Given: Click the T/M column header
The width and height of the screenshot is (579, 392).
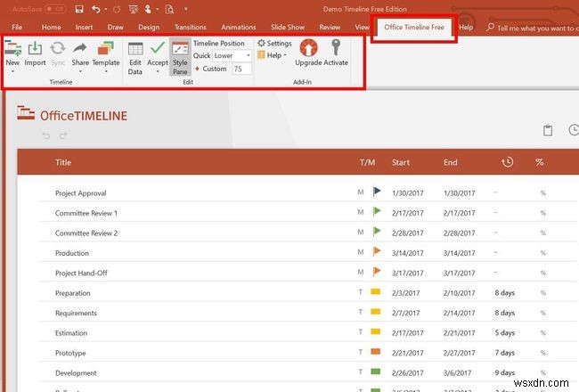Looking at the screenshot, I should [367, 162].
